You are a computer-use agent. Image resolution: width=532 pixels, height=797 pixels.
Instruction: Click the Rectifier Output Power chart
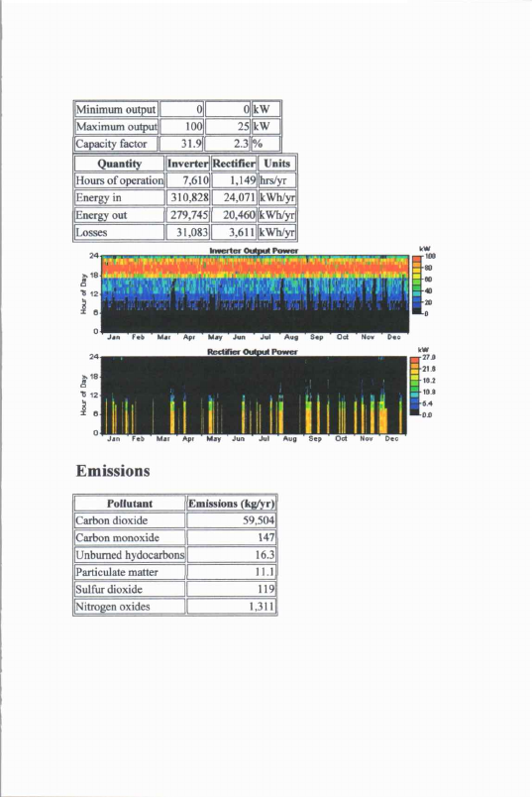point(255,395)
